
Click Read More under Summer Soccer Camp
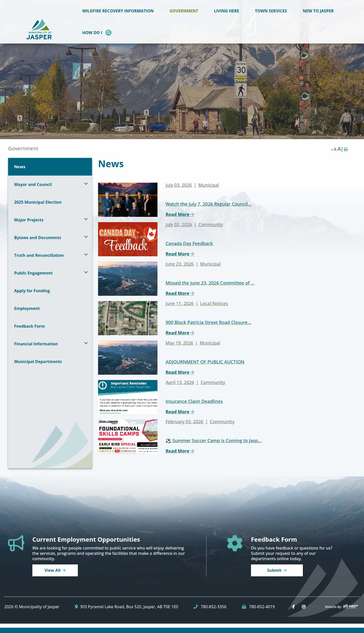[180, 451]
